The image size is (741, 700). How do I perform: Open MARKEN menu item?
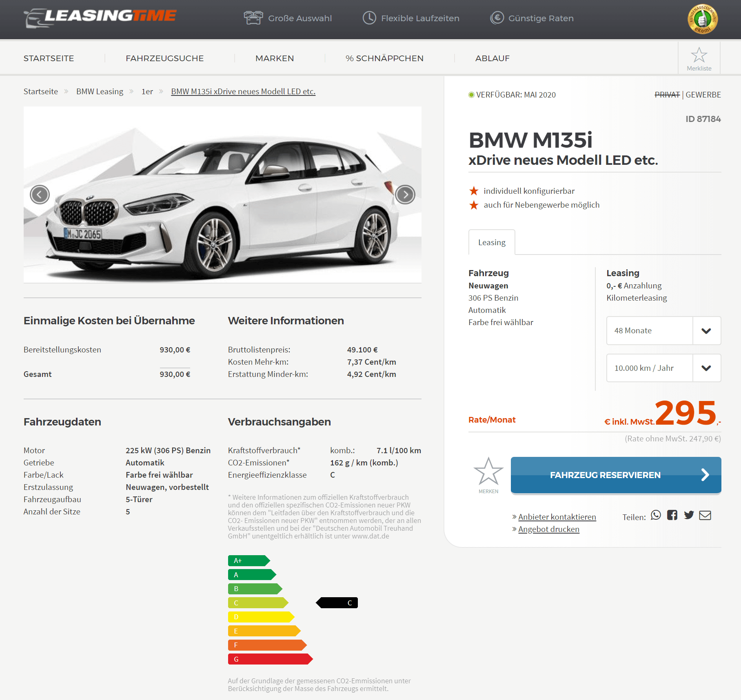(x=275, y=58)
